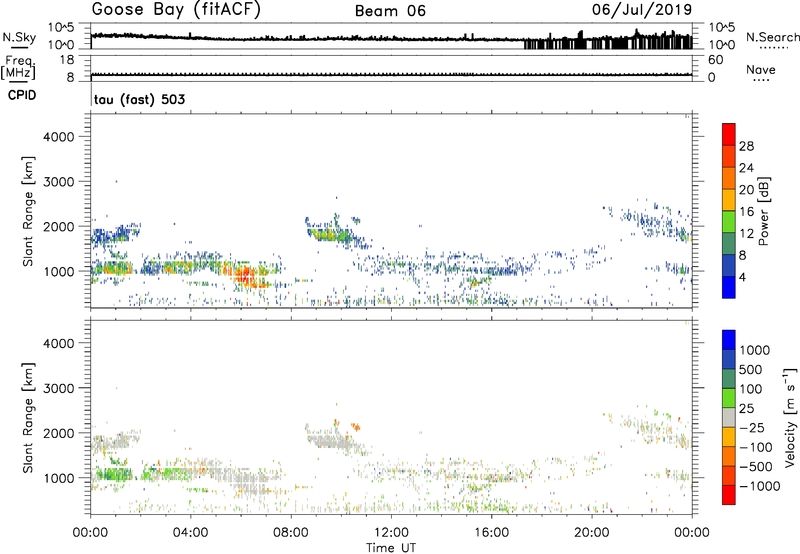The width and height of the screenshot is (800, 554).
Task: Click the '500' value on the Velocity scale
Action: click(751, 369)
